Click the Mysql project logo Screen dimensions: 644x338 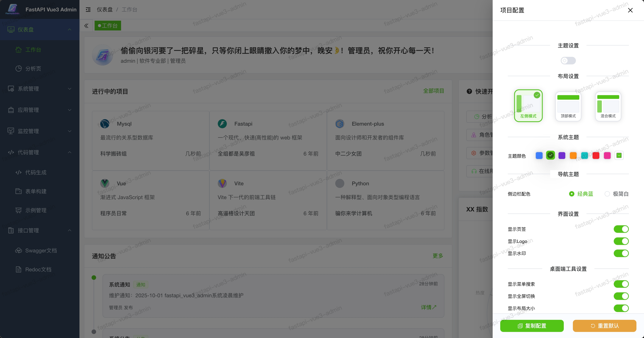pos(105,124)
